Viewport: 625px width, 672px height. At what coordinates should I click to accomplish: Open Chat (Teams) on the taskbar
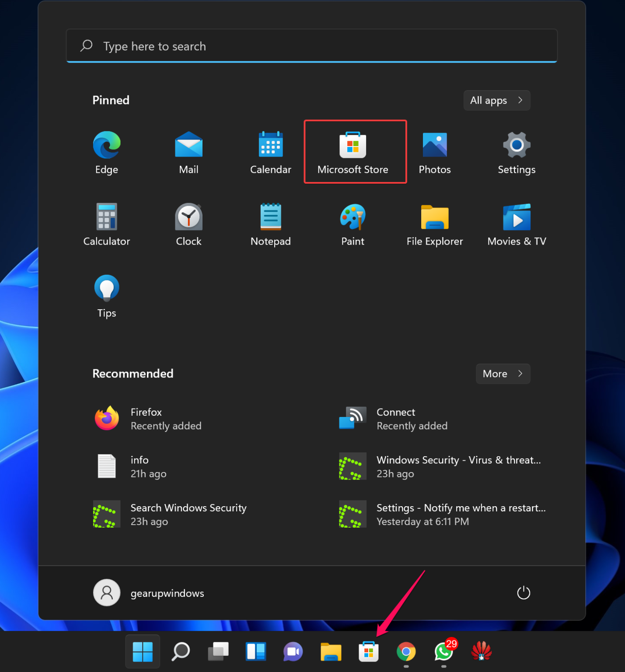click(293, 652)
